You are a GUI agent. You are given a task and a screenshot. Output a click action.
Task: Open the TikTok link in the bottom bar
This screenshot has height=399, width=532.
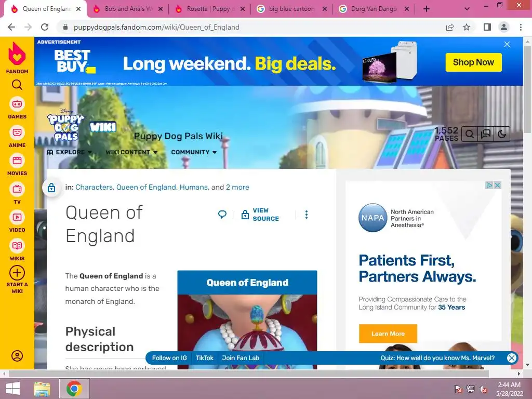[205, 358]
